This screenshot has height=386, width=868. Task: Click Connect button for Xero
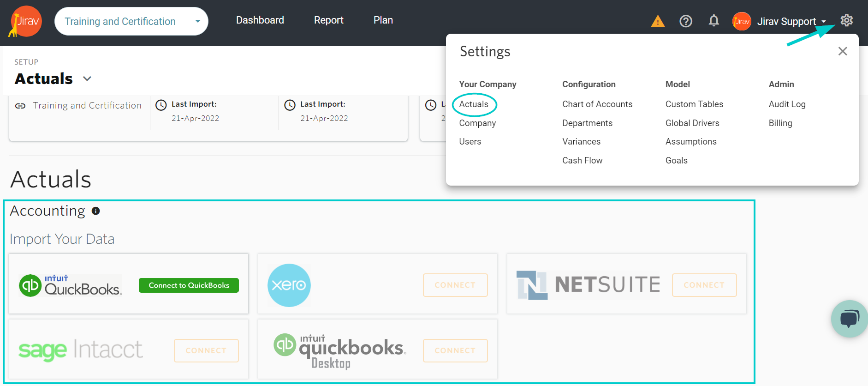point(455,285)
